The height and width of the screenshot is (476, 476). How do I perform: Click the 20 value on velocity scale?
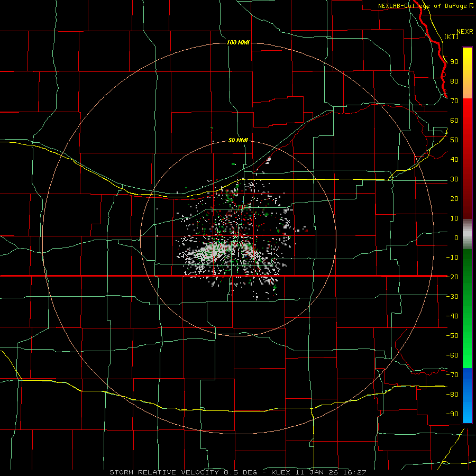(454, 198)
